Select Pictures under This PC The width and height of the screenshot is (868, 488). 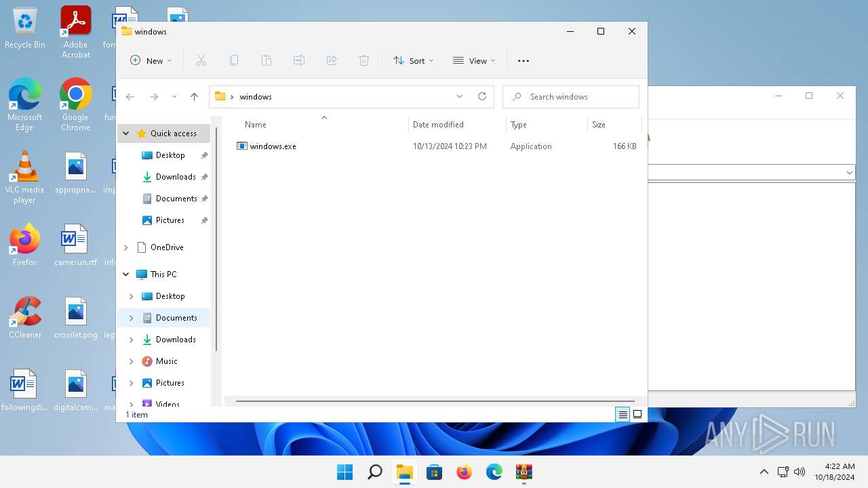(170, 383)
